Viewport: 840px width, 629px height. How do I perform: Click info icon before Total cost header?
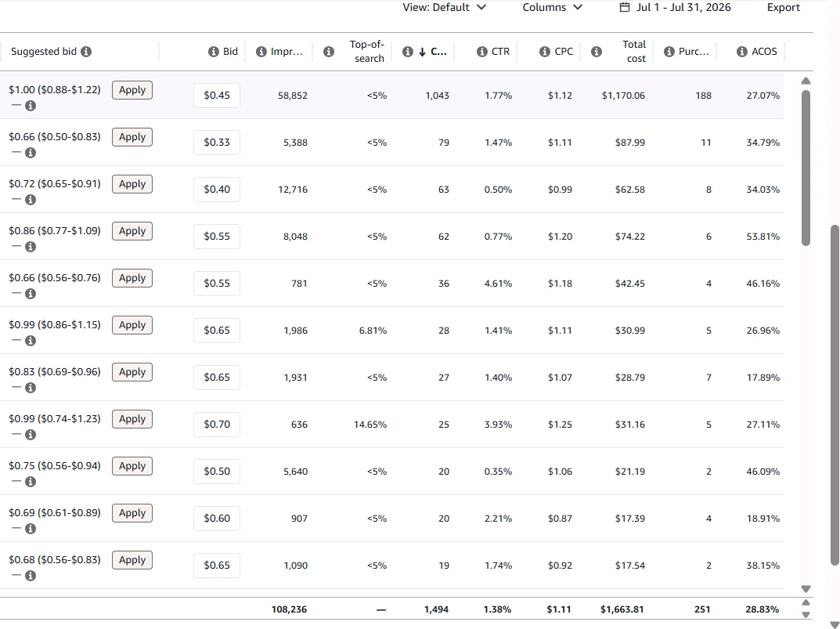tap(597, 52)
